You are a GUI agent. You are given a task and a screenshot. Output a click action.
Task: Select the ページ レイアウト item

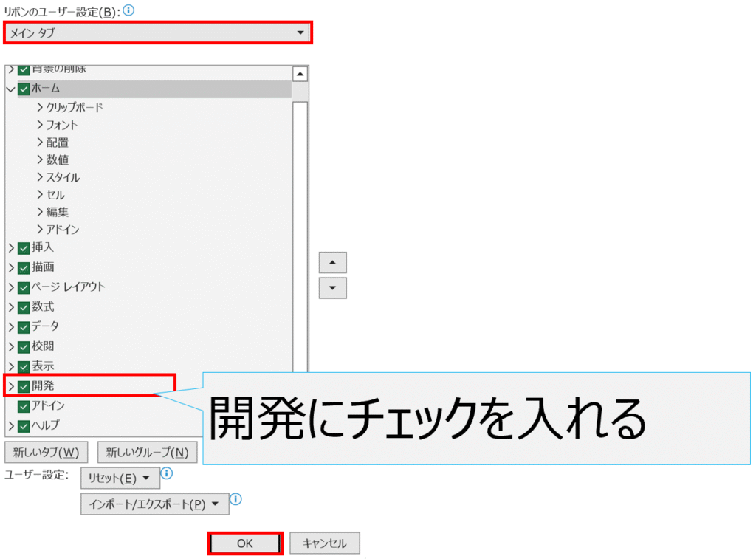(x=68, y=287)
